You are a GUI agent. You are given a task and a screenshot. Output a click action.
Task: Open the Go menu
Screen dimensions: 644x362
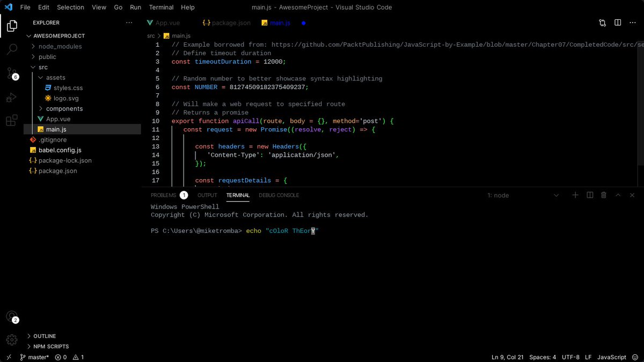click(118, 8)
